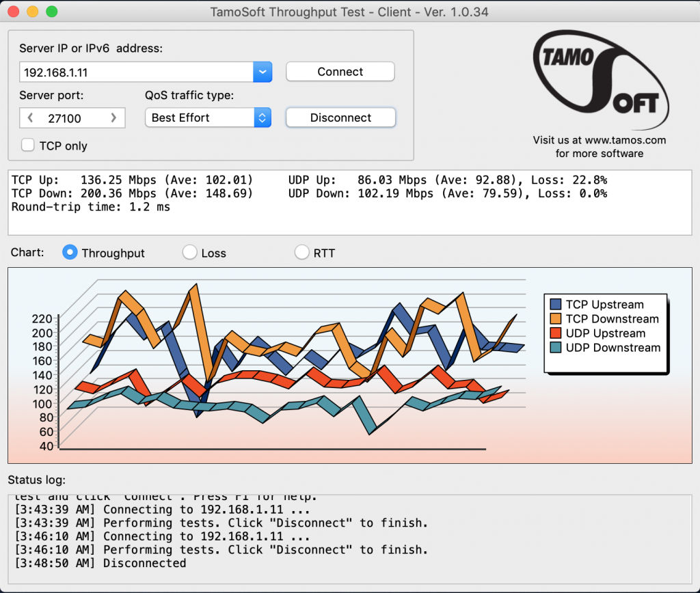Click the 'Visit us at www.tamos.com' text
This screenshot has width=700, height=593.
pyautogui.click(x=599, y=140)
